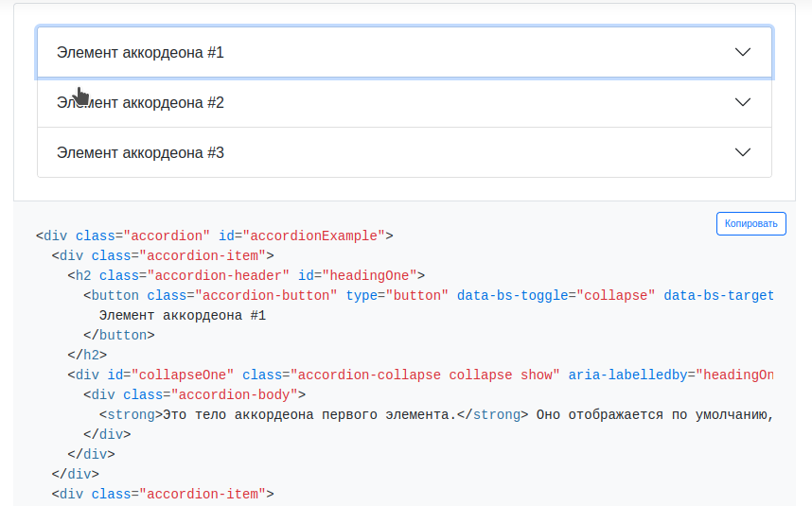
Task: Click the closing </button> tag in code
Action: 119,335
